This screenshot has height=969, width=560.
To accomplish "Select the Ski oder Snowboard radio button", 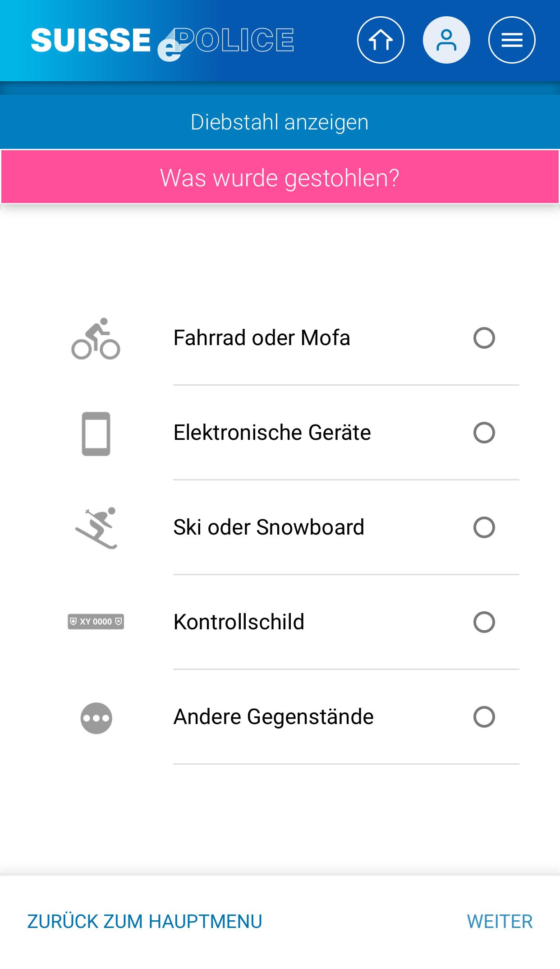I will click(484, 527).
